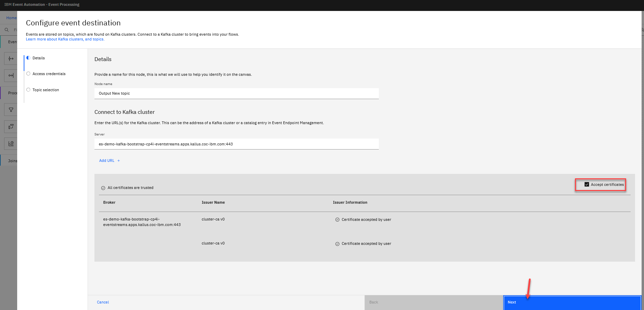
Task: Expand the Processors palette section
Action: coord(12,93)
